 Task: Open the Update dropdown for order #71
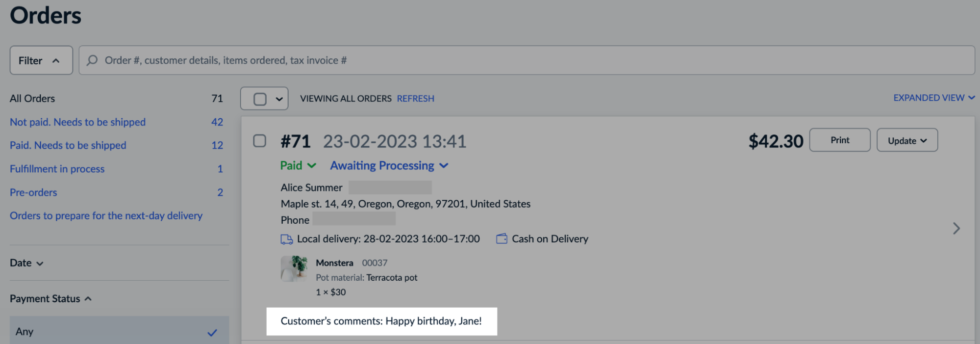(906, 140)
